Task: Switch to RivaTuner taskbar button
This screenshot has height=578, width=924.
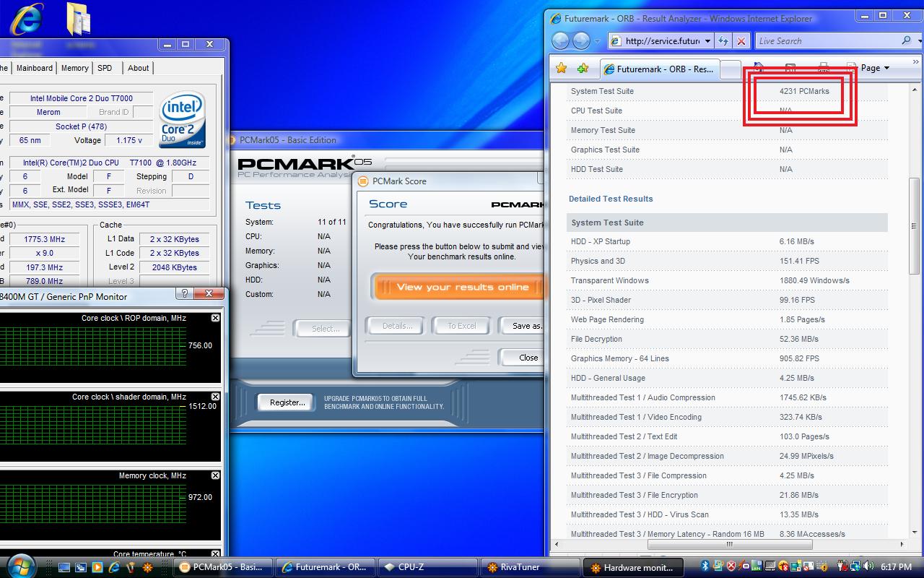Action: coord(531,567)
